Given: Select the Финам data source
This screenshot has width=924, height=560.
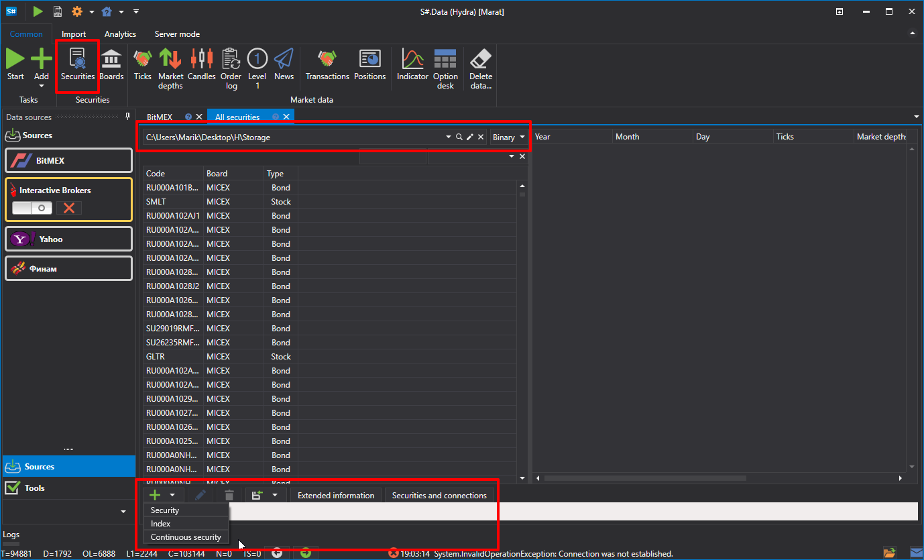Looking at the screenshot, I should coord(68,268).
